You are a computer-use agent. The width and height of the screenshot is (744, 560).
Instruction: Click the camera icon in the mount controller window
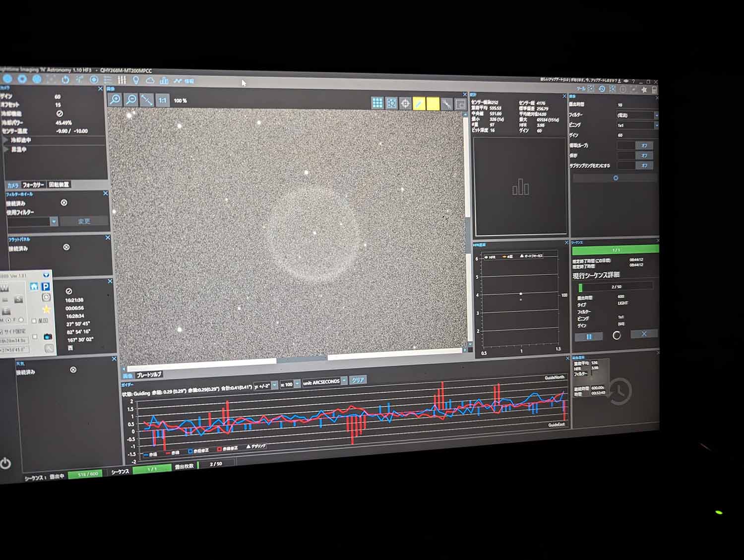[x=48, y=336]
